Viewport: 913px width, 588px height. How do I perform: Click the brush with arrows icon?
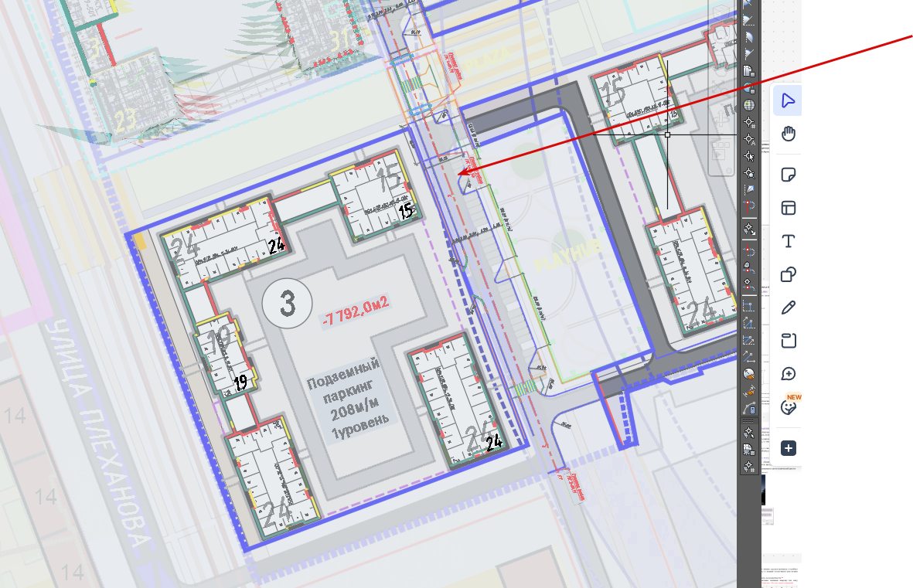(749, 391)
